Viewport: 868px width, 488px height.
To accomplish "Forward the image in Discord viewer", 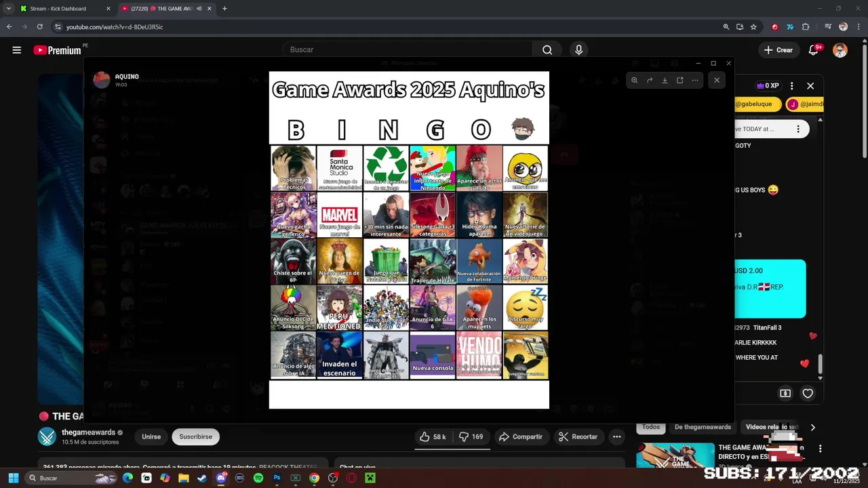I will point(650,80).
